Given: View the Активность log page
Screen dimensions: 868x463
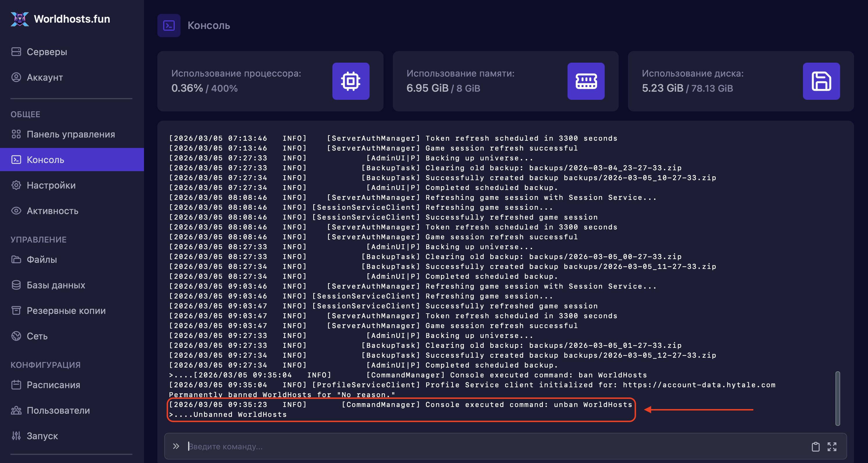Looking at the screenshot, I should [52, 211].
